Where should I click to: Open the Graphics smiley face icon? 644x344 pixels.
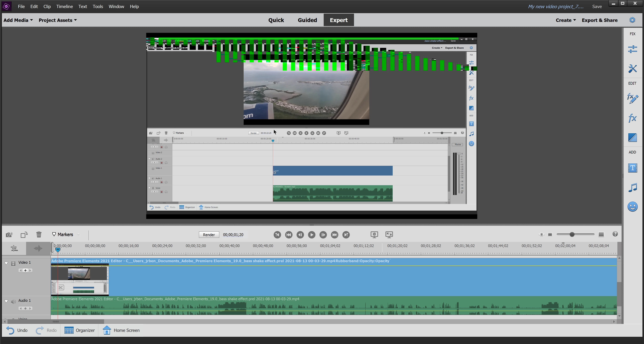(x=632, y=207)
